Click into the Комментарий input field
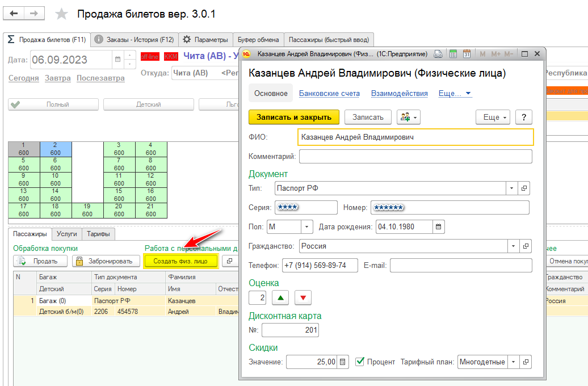Screen dimensions: 588x386 pos(415,157)
